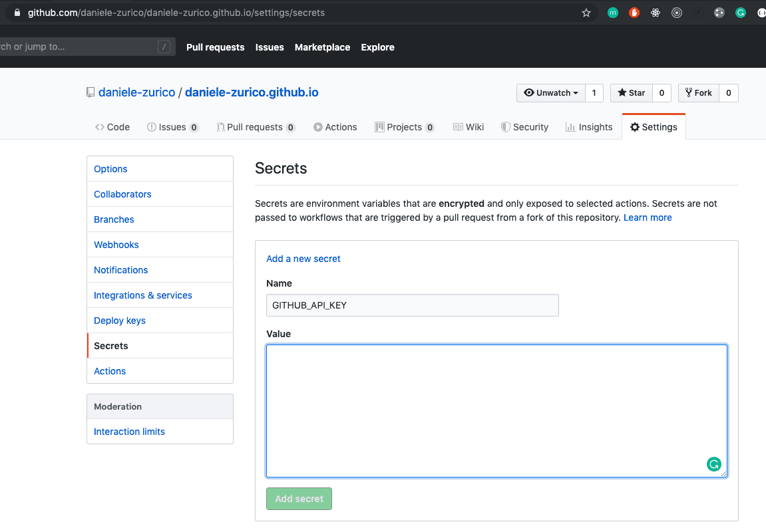Screen dimensions: 766x532
Task: Open Notifications settings page
Action: coord(160,270)
